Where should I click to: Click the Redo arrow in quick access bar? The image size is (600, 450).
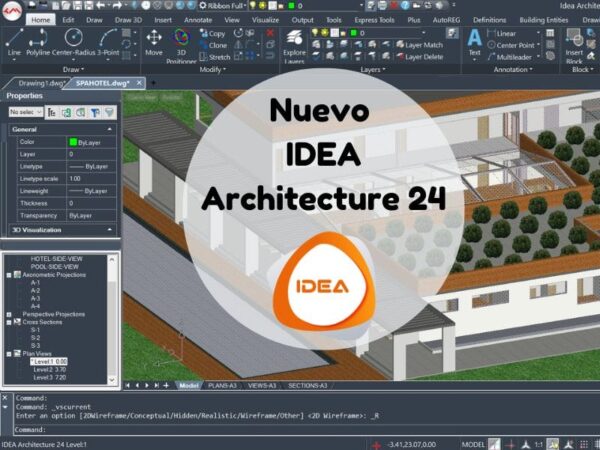[117, 5]
